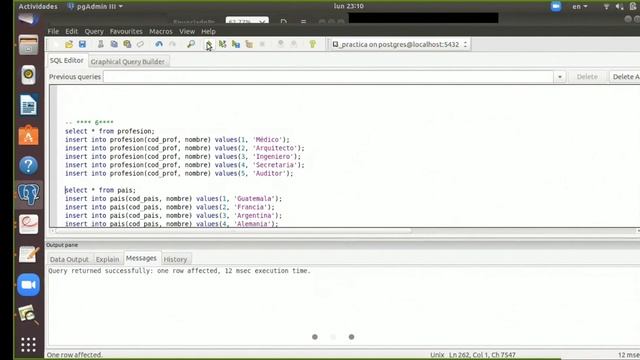Open the Zoom app from the dock

click(x=29, y=284)
